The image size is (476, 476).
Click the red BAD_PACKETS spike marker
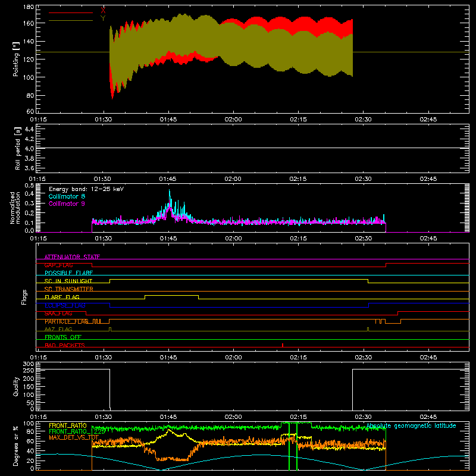[283, 345]
